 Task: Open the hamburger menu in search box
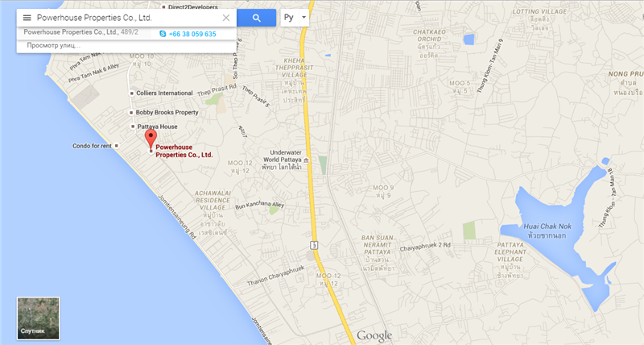27,18
